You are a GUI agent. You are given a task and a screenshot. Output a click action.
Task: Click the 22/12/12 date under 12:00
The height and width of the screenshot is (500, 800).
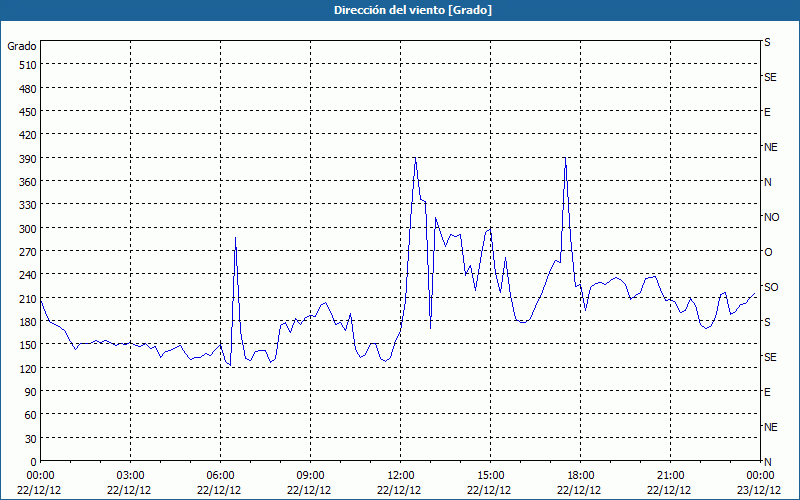point(399,490)
